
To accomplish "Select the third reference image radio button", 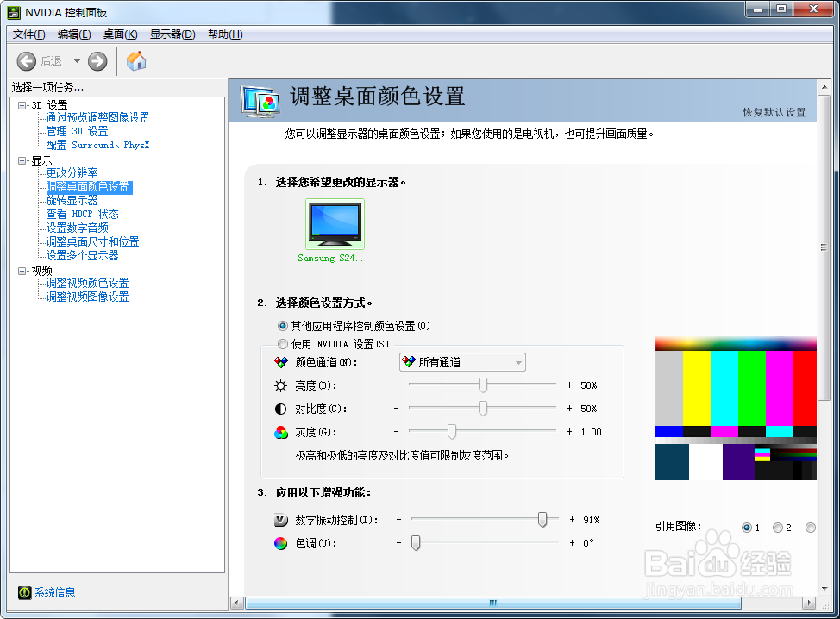I will point(811,528).
